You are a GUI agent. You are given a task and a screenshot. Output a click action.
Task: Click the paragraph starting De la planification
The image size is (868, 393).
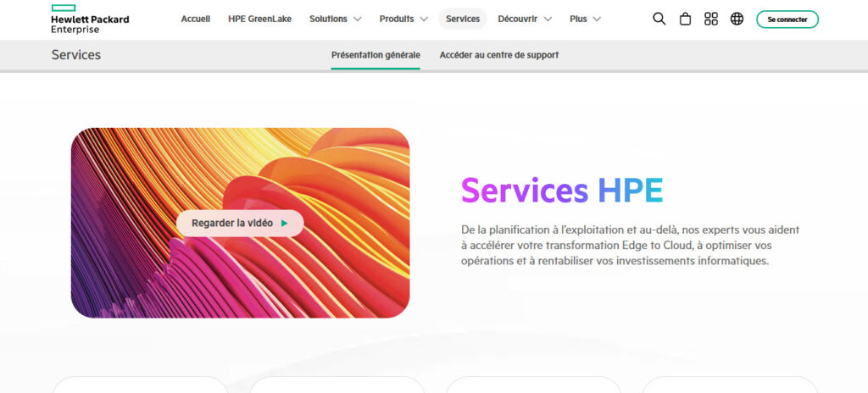coord(630,246)
